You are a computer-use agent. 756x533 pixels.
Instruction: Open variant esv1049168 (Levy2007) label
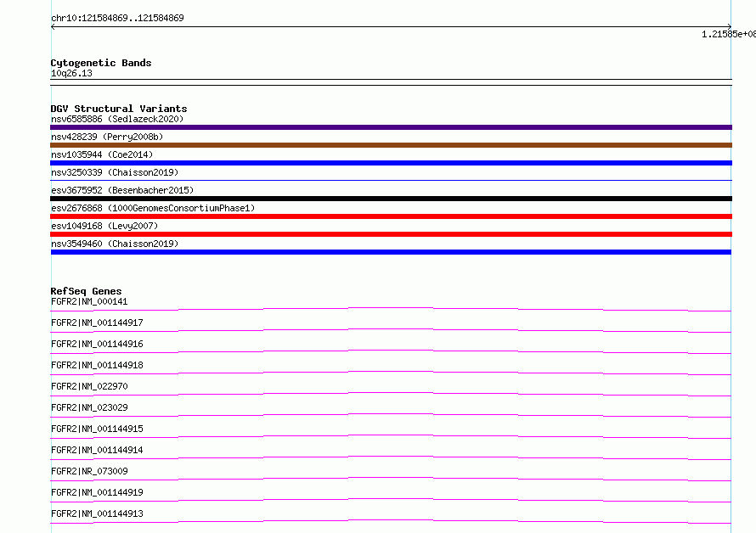click(104, 226)
